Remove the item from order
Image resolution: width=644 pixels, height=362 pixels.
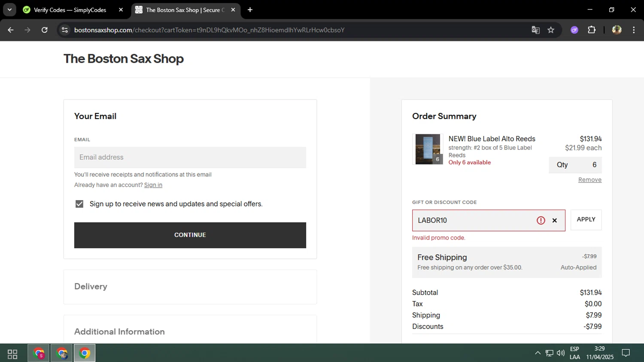point(590,180)
